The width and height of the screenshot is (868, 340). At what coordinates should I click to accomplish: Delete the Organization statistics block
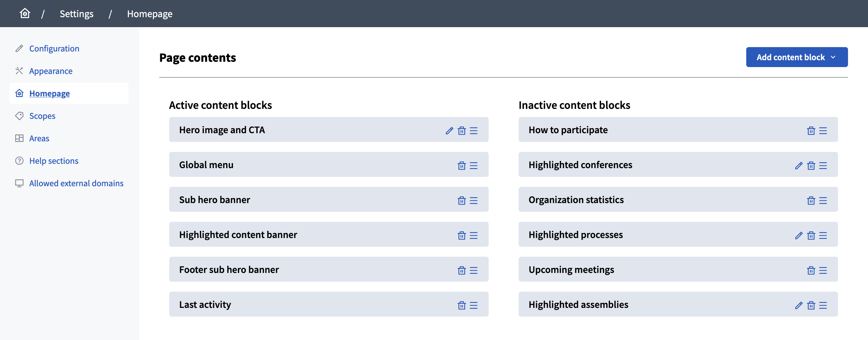811,201
